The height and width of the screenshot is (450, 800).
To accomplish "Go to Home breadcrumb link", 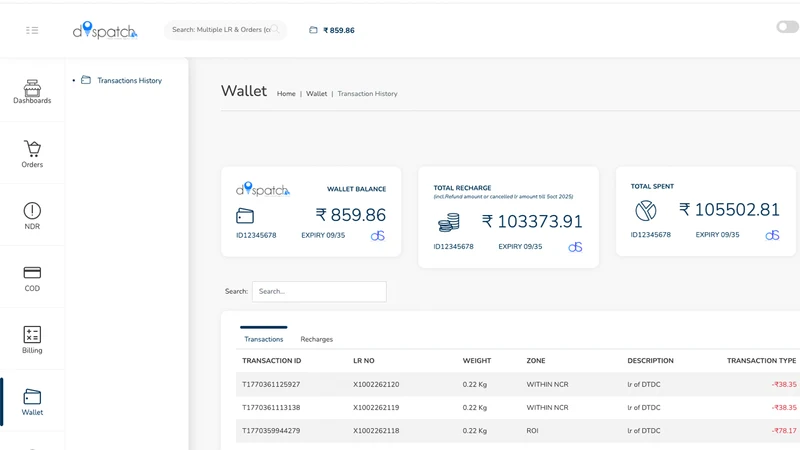I will (x=286, y=94).
